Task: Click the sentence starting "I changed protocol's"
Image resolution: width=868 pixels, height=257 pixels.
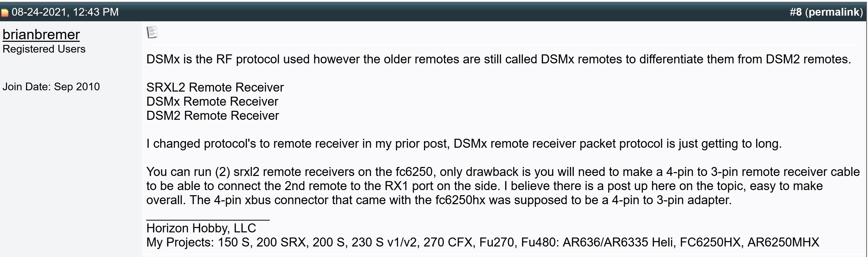Action: (464, 144)
